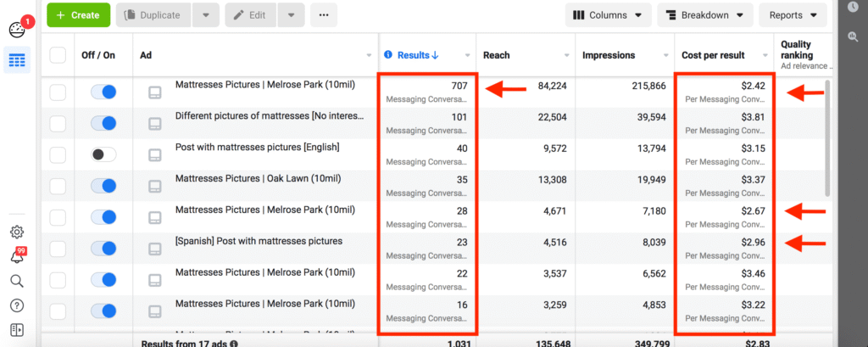Tick the checkbox for Spanish post ad

pyautogui.click(x=58, y=249)
